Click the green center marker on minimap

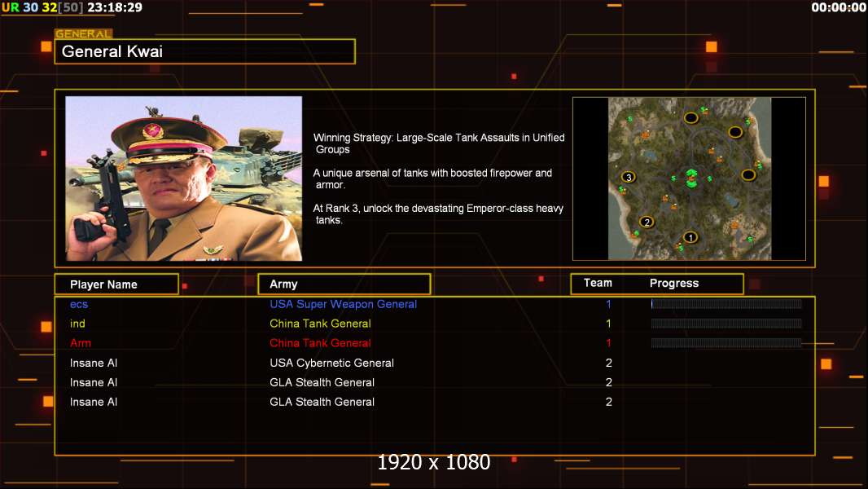691,178
